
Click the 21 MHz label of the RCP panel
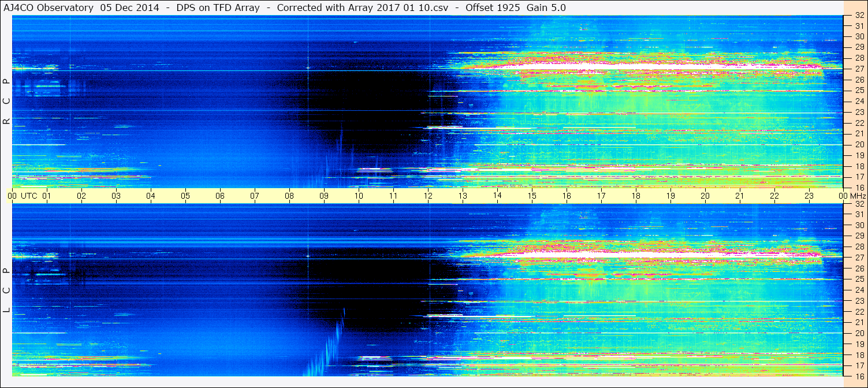pos(859,133)
